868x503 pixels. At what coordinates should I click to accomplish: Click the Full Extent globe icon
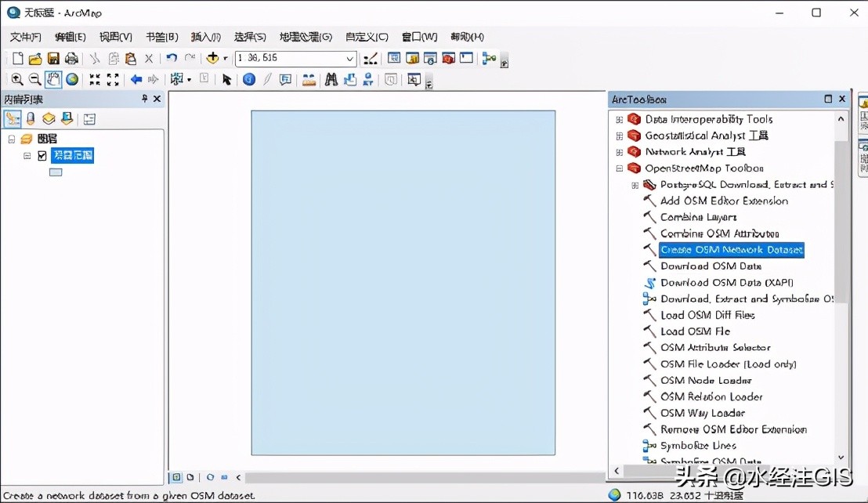(72, 79)
